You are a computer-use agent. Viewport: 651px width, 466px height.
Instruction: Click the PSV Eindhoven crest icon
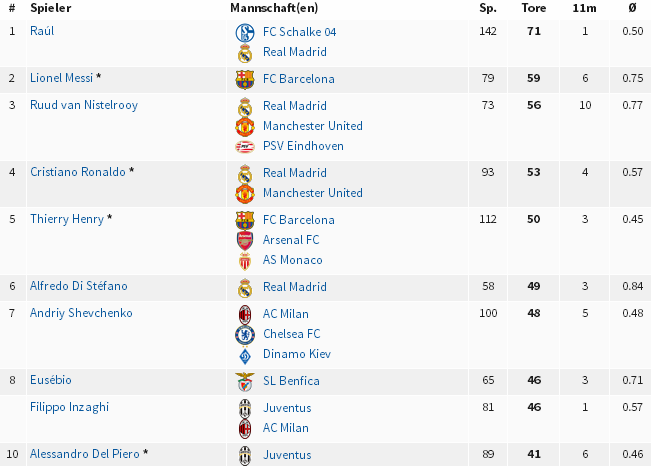click(245, 147)
